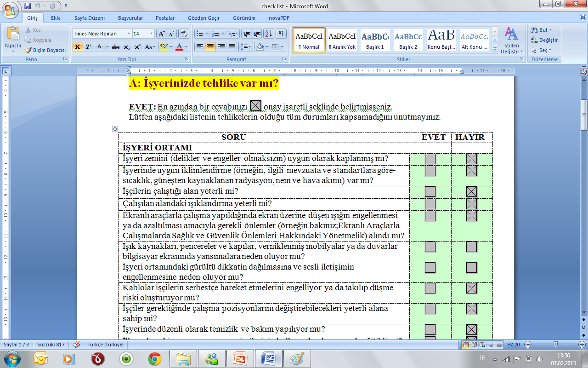This screenshot has height=368, width=588.
Task: Click Sayfa: 1 / 3 in status bar
Action: 17,345
